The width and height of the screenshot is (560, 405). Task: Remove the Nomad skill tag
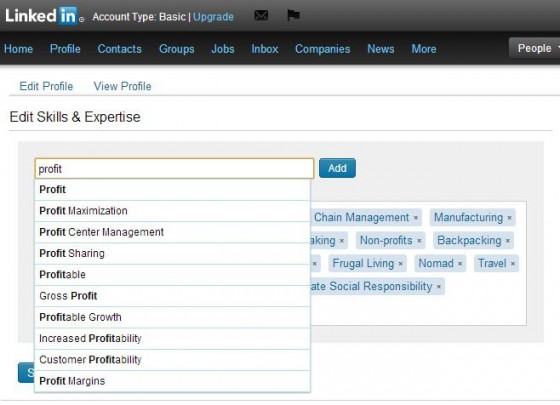pyautogui.click(x=460, y=264)
